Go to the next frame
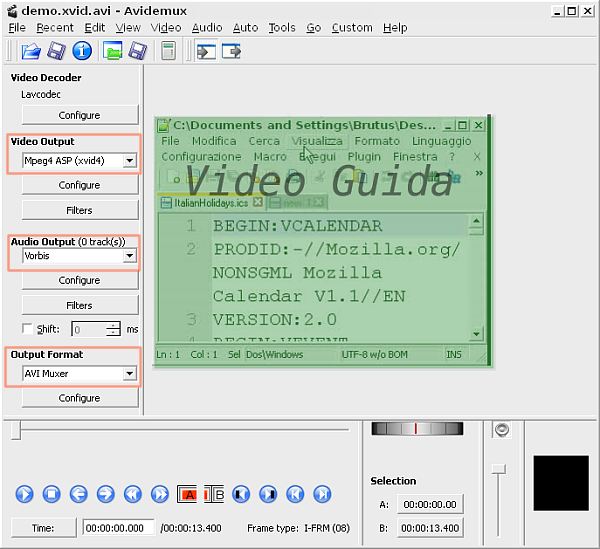The image size is (600, 549). point(106,494)
